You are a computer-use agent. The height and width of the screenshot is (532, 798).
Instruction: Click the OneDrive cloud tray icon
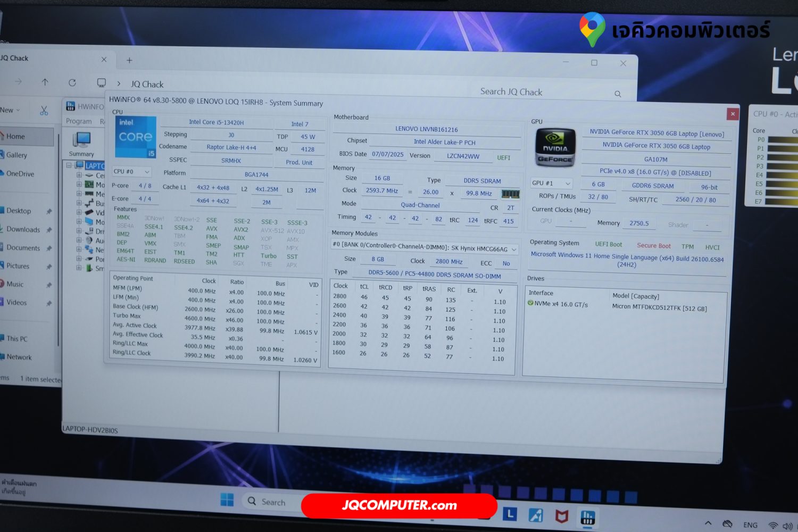728,524
